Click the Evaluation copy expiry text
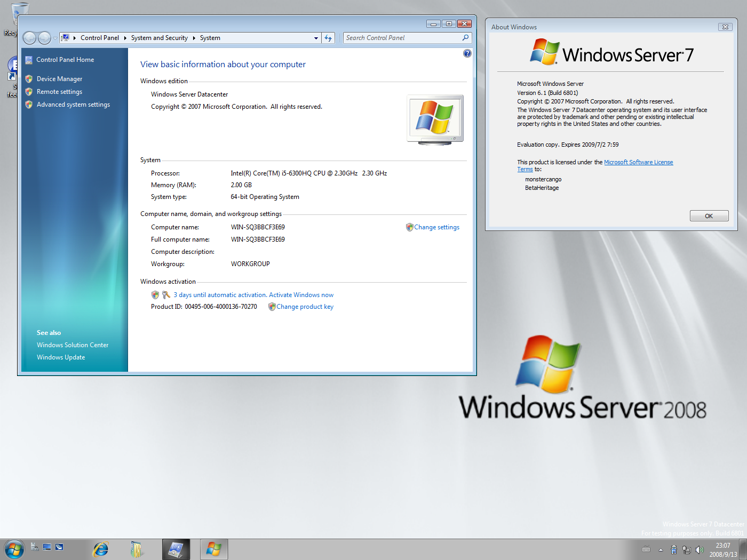Screen dimensions: 747x560 pyautogui.click(x=568, y=145)
